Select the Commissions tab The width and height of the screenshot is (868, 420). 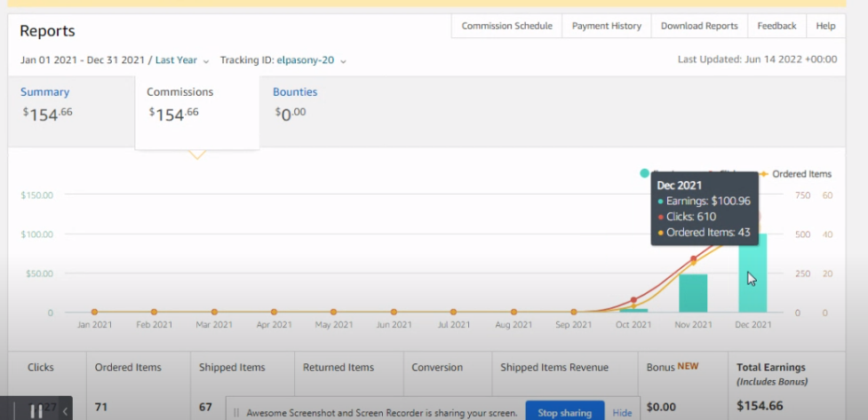[x=196, y=113]
